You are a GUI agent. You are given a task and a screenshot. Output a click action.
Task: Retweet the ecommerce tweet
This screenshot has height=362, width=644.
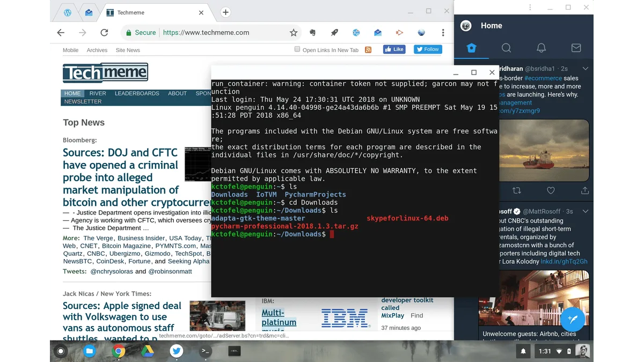coord(517,190)
